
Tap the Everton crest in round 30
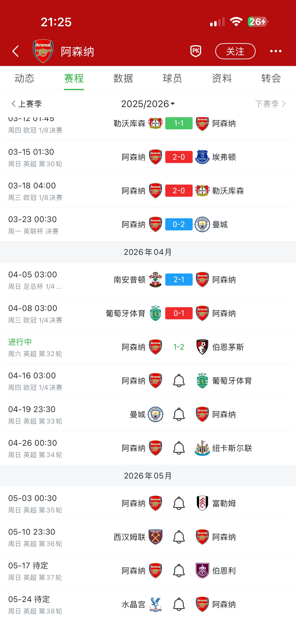click(202, 157)
